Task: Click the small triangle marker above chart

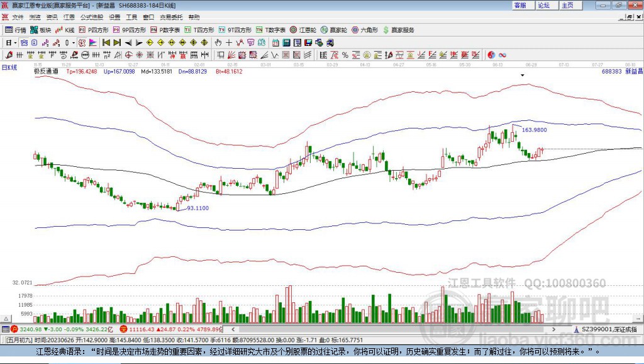Action: click(x=522, y=75)
